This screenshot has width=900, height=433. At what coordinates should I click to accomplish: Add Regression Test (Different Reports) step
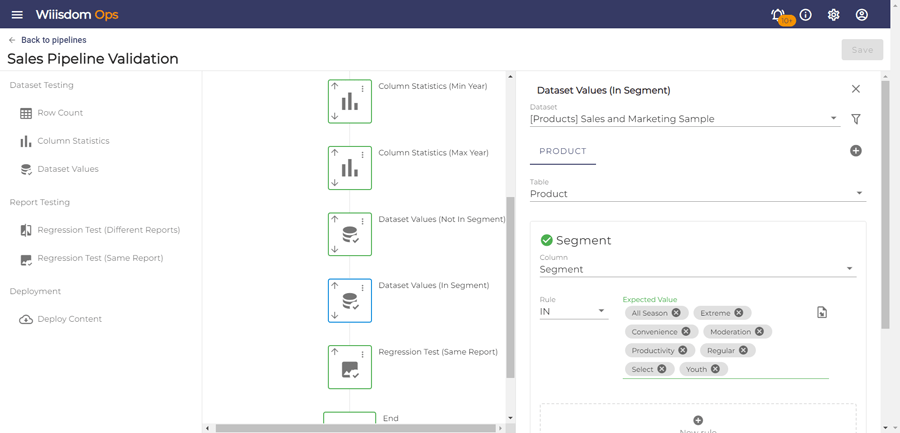tap(100, 230)
